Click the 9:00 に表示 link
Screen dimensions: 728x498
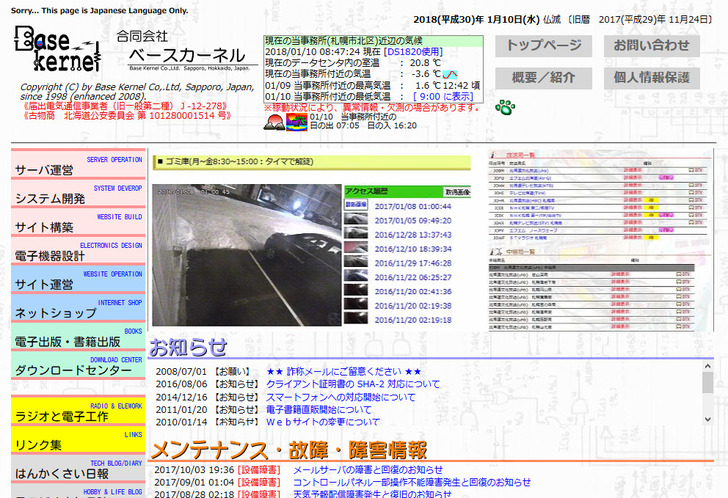pyautogui.click(x=444, y=97)
